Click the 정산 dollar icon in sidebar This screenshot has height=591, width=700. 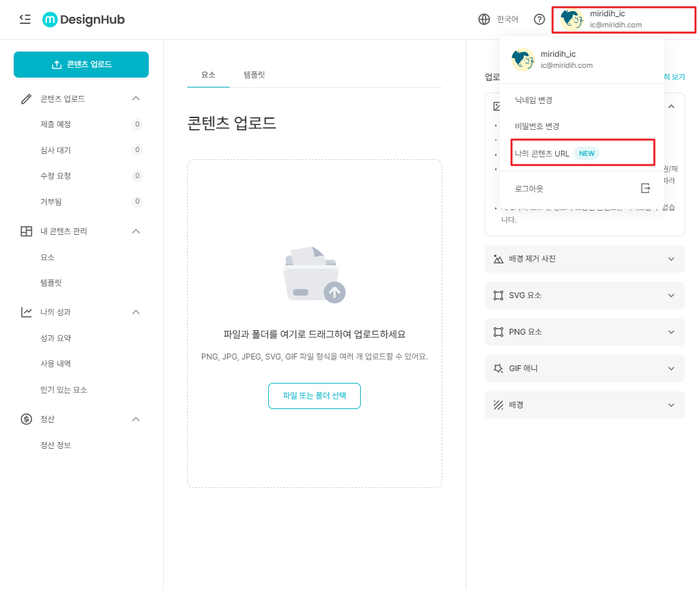[x=26, y=419]
